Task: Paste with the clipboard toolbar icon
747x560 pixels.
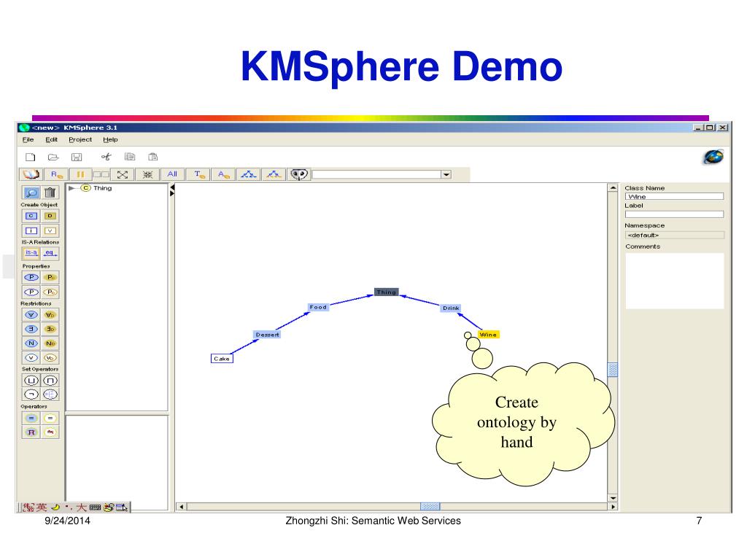Action: 153,157
